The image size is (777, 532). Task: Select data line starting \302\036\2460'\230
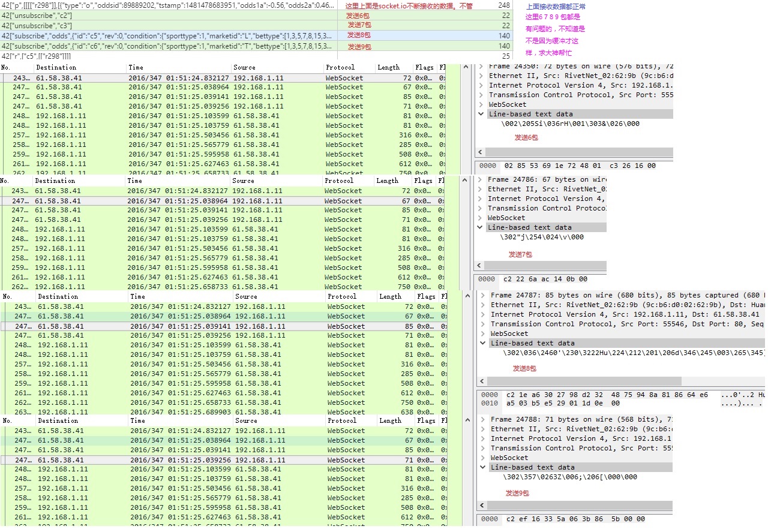click(634, 353)
